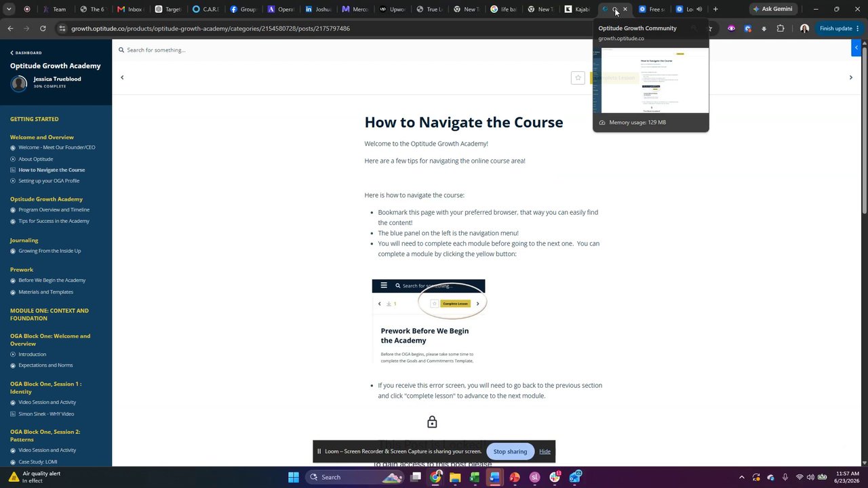This screenshot has width=868, height=488.
Task: Hide the Loom sharing notification bar
Action: 545,451
